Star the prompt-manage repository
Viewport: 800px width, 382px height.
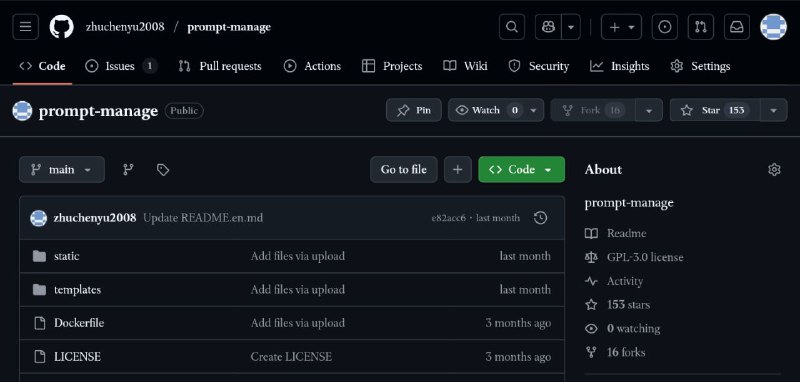coord(715,110)
